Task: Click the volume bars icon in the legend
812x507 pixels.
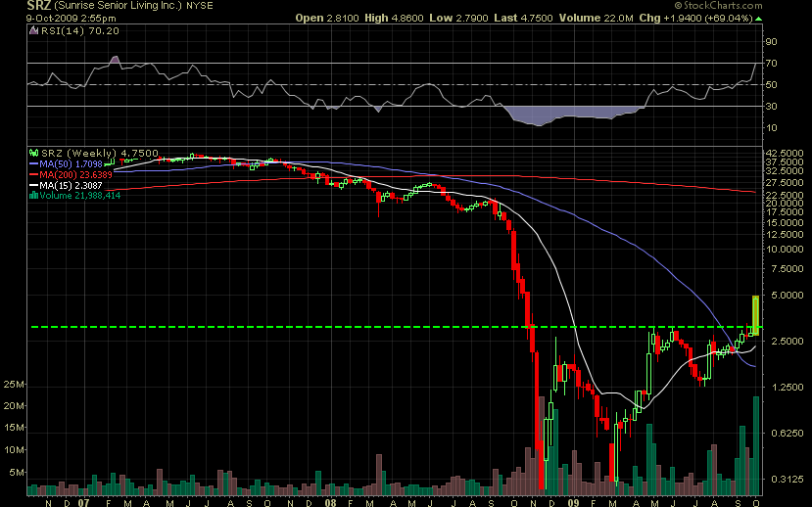Action: pos(34,196)
